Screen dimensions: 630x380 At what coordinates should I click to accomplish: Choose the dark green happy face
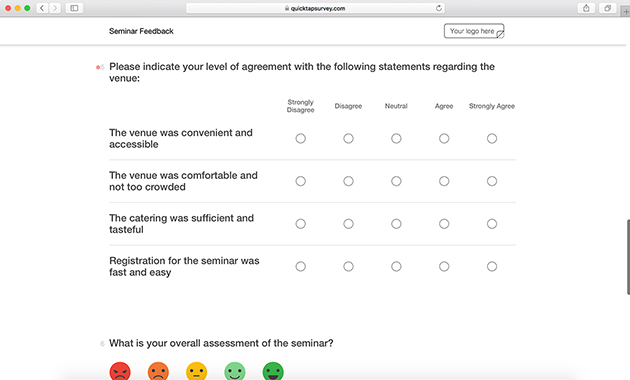click(273, 372)
